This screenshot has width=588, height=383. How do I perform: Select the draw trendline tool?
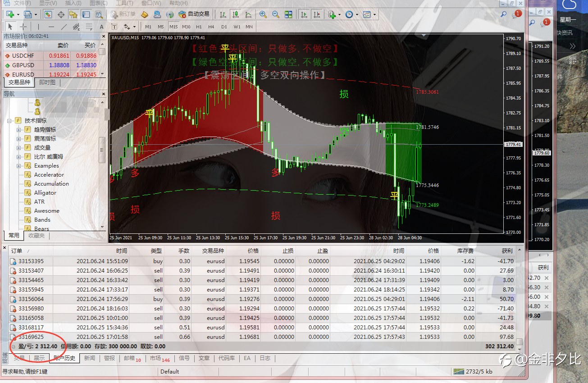pyautogui.click(x=64, y=27)
